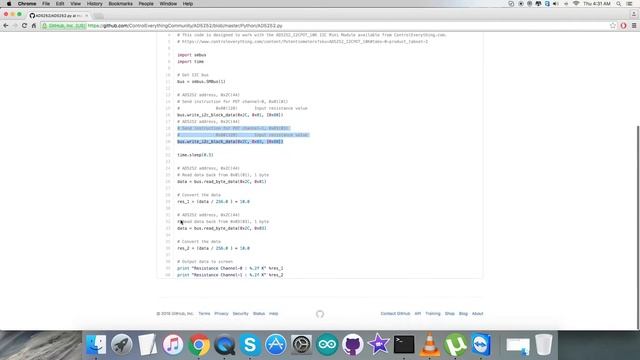Image resolution: width=640 pixels, height=360 pixels.
Task: Reload the GitHub page
Action: (24, 26)
